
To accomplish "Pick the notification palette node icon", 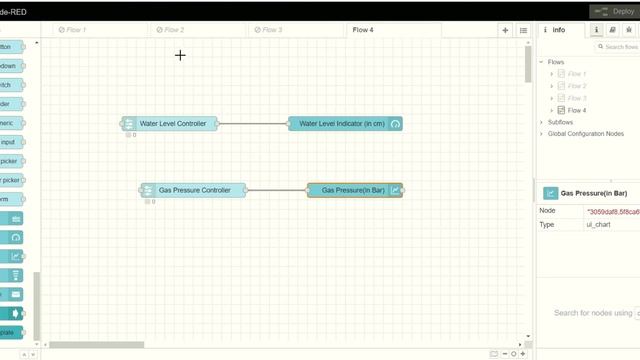I will (x=16, y=294).
